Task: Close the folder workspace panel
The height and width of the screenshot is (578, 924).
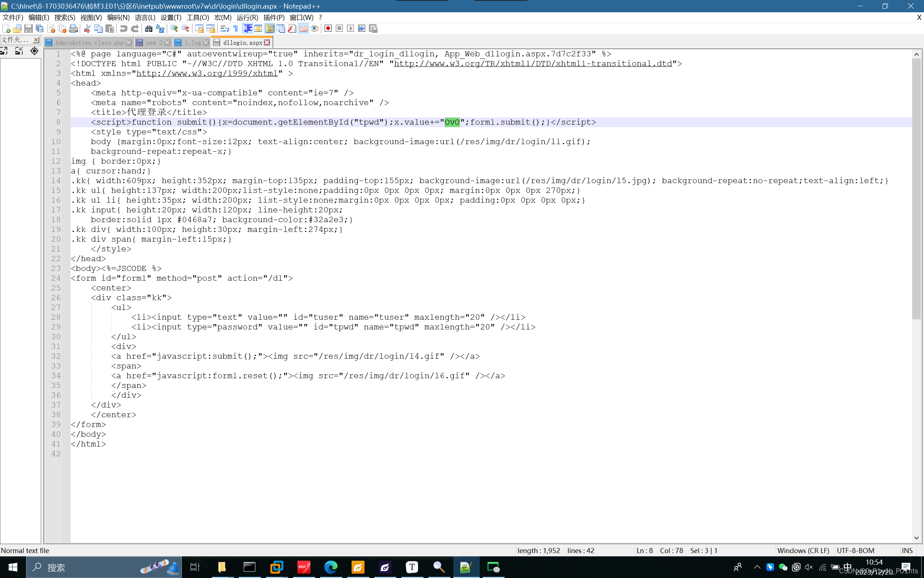Action: [36, 40]
